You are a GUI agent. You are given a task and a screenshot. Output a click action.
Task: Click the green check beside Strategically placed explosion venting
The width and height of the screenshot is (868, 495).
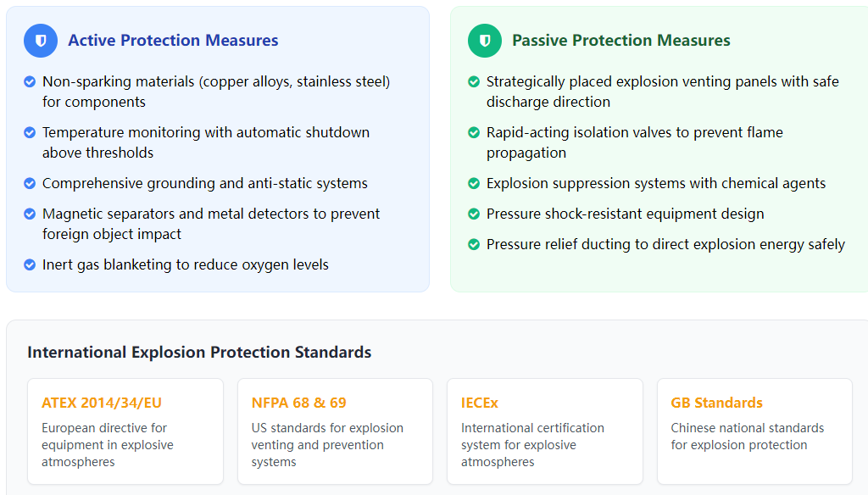click(x=474, y=82)
